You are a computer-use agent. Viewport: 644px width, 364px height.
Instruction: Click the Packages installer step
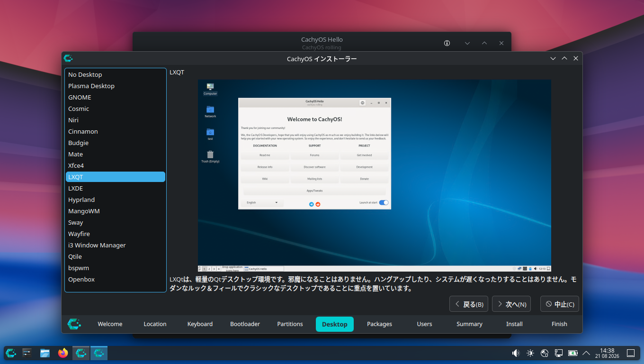tap(380, 324)
